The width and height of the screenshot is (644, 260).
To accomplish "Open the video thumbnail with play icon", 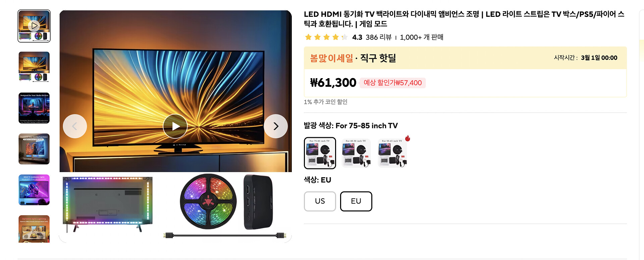I will point(34,26).
